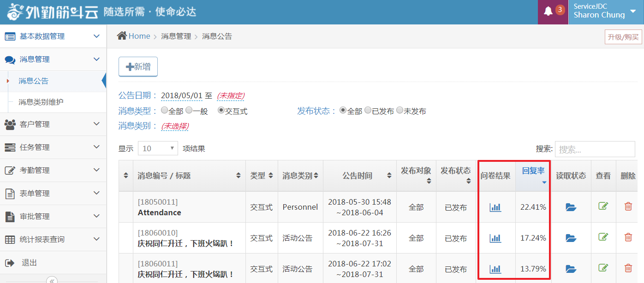Viewport: 644px width, 283px height.
Task: Open read status folder for message 18060010
Action: click(571, 238)
